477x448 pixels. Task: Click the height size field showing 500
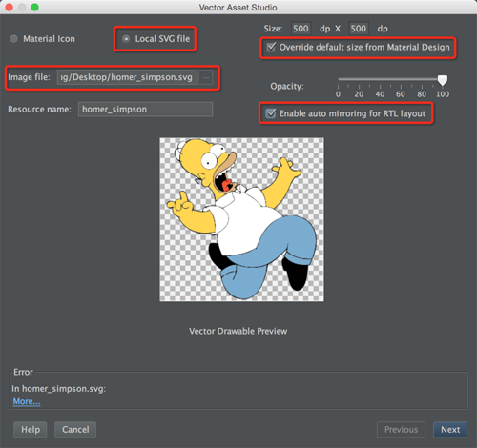[359, 29]
